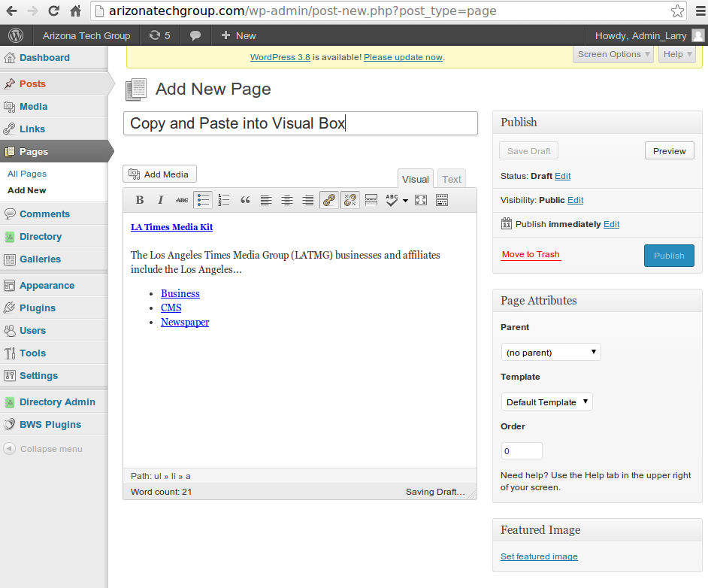
Task: Go to All Pages submenu
Action: coord(27,174)
